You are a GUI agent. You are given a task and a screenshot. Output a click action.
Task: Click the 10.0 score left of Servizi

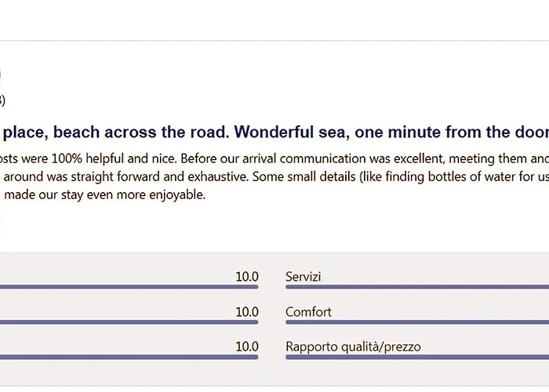click(247, 277)
